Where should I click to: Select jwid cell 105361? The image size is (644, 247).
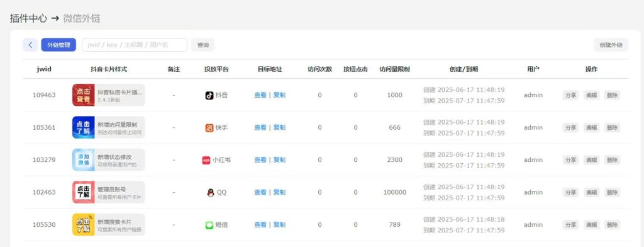tap(44, 128)
